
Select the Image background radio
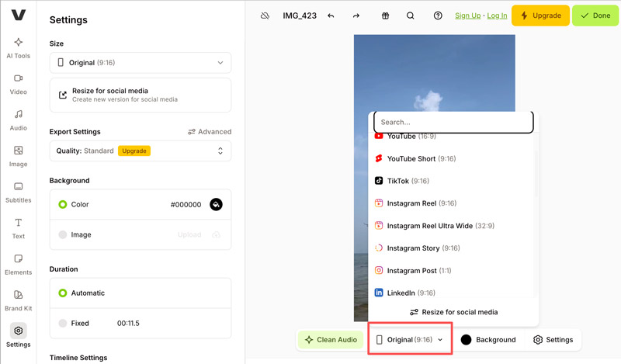tap(63, 234)
